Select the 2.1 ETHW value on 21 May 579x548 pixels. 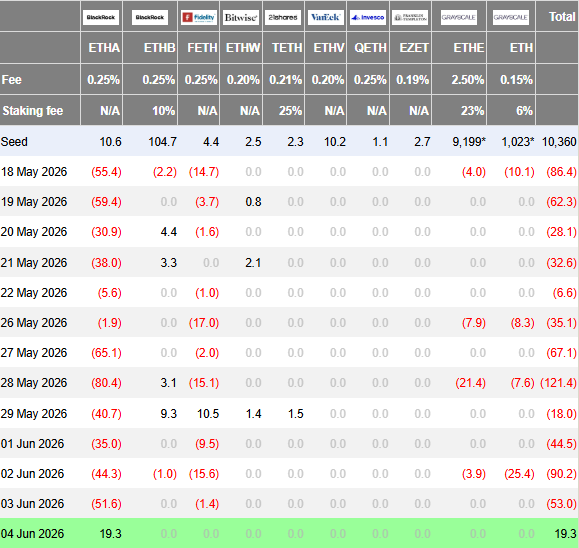coord(253,263)
